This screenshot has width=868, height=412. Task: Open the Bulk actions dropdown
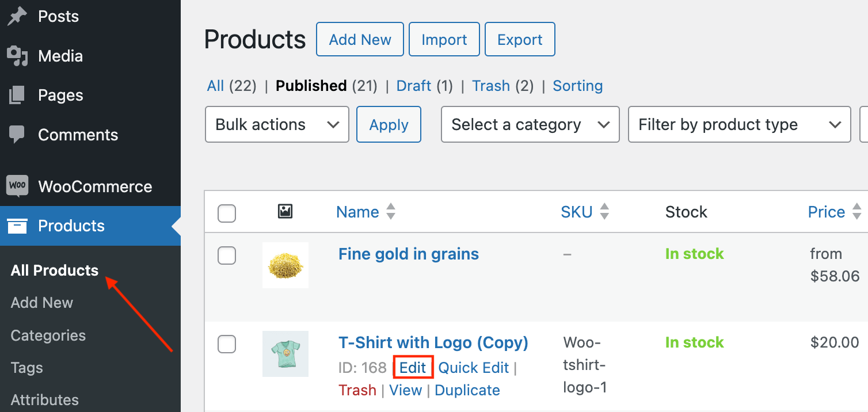(x=277, y=124)
